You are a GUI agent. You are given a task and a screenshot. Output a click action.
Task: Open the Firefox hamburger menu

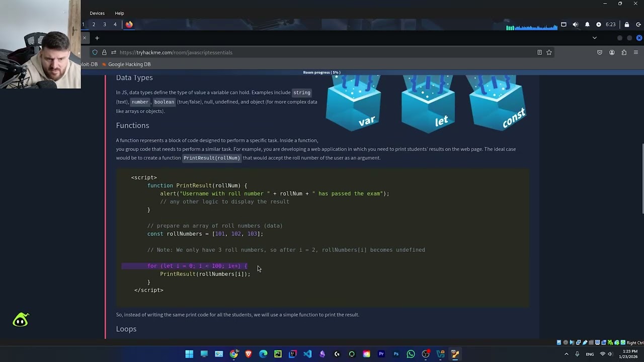tap(636, 52)
